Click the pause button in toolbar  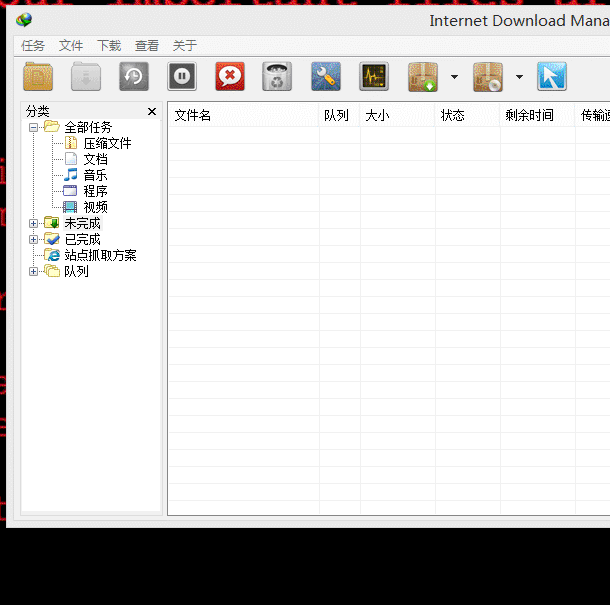(x=182, y=76)
